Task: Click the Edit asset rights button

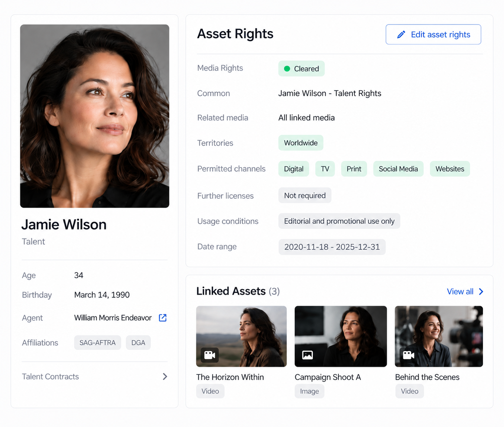Action: pyautogui.click(x=433, y=35)
